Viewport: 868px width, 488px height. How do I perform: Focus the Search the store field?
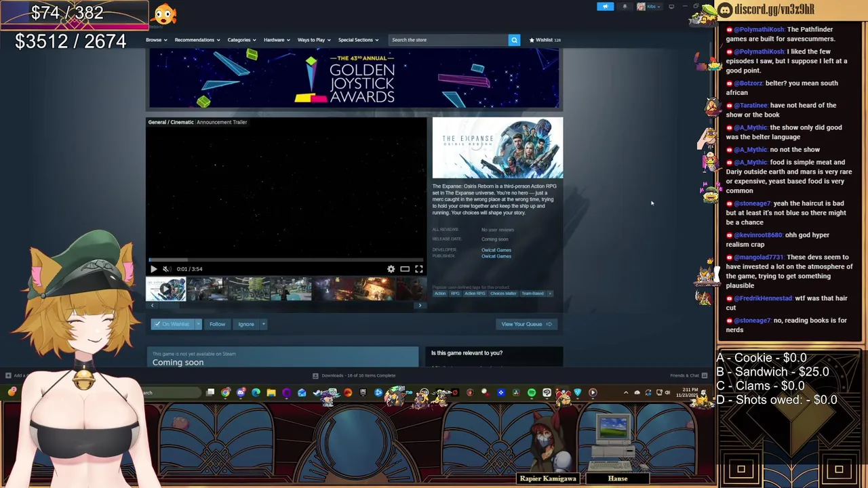(448, 40)
